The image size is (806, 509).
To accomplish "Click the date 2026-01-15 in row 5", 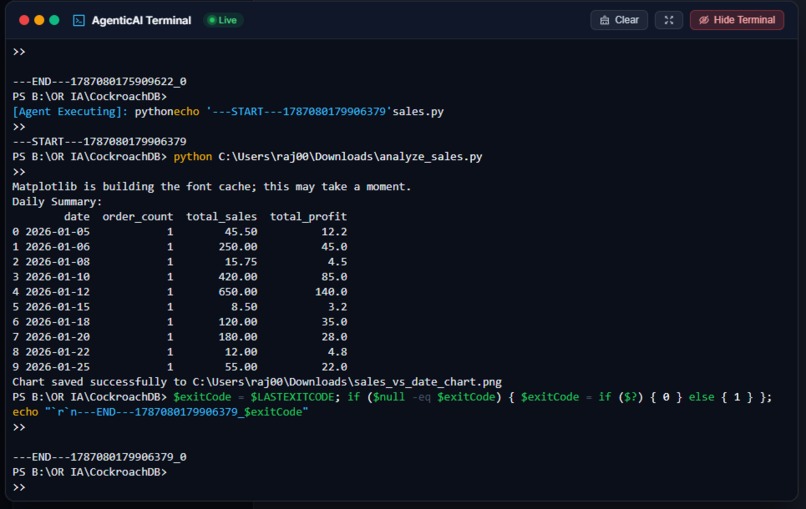I will coord(58,306).
